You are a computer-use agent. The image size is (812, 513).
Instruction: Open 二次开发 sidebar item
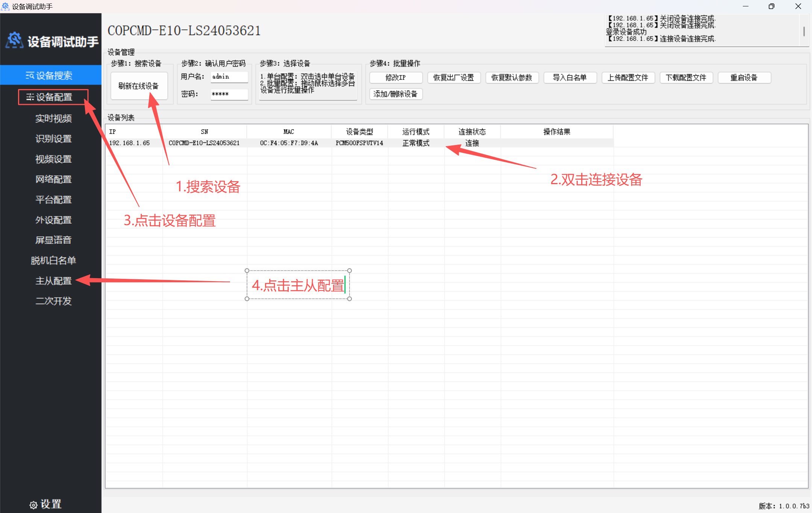(x=53, y=301)
